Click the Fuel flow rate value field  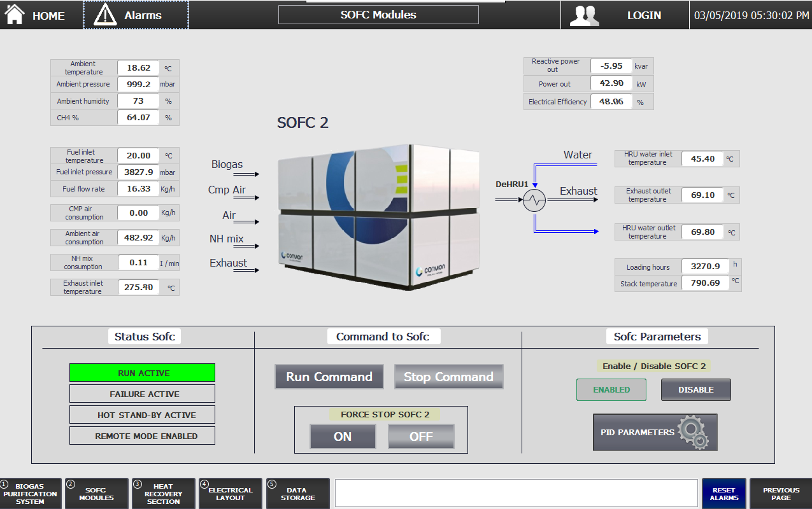[x=138, y=189]
